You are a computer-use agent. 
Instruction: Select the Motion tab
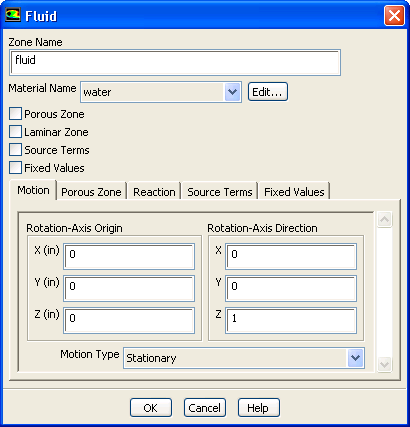pyautogui.click(x=33, y=190)
